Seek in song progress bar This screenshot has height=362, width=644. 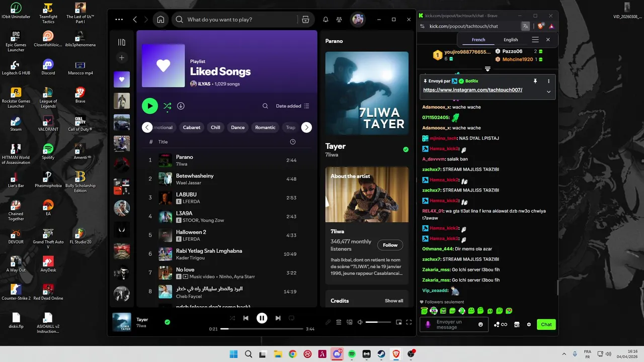[262, 329]
